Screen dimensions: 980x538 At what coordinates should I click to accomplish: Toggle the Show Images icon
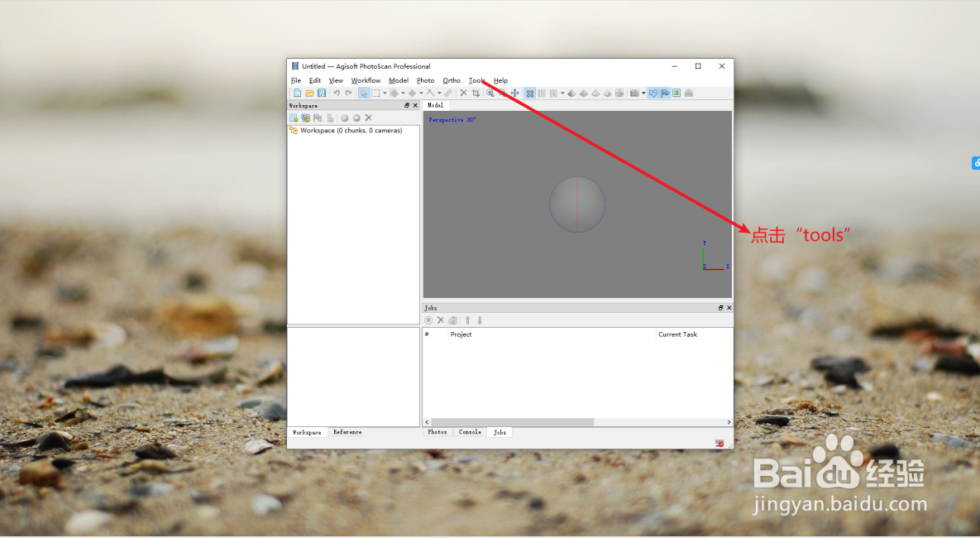676,93
